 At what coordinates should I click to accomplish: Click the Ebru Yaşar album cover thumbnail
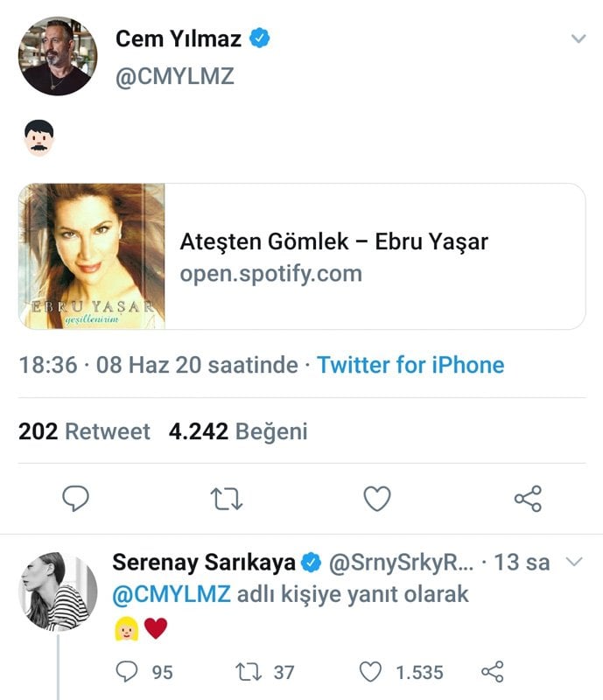[x=92, y=256]
